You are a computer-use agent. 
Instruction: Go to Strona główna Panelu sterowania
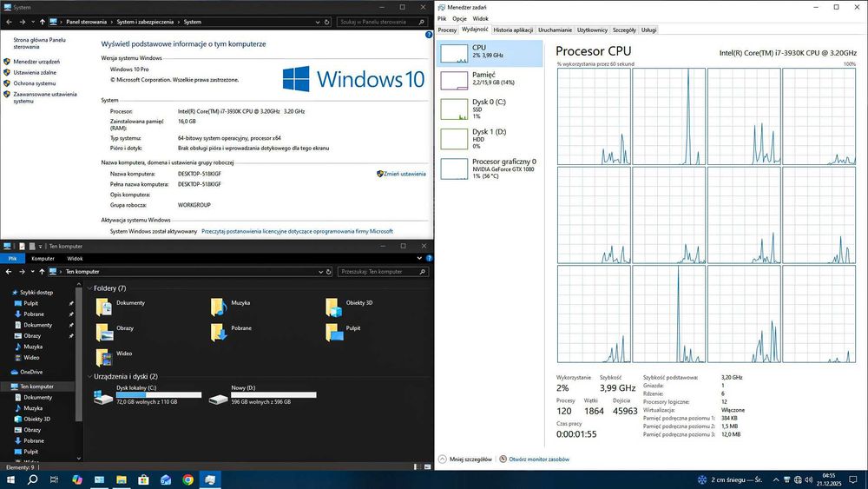tap(39, 43)
